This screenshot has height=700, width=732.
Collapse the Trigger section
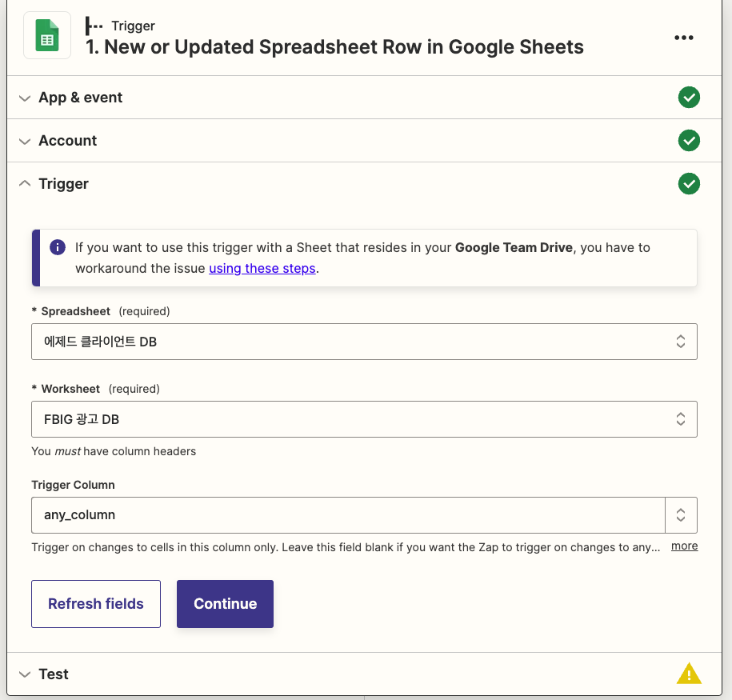click(x=25, y=183)
